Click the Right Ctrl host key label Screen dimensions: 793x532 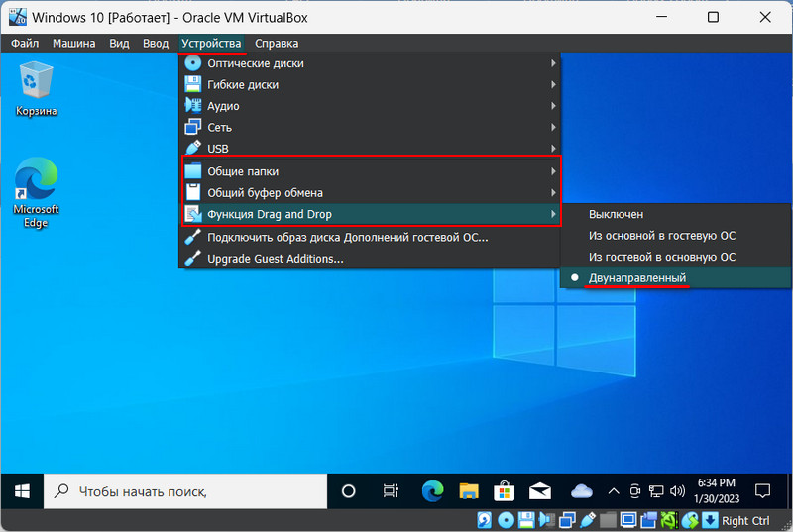pyautogui.click(x=746, y=521)
